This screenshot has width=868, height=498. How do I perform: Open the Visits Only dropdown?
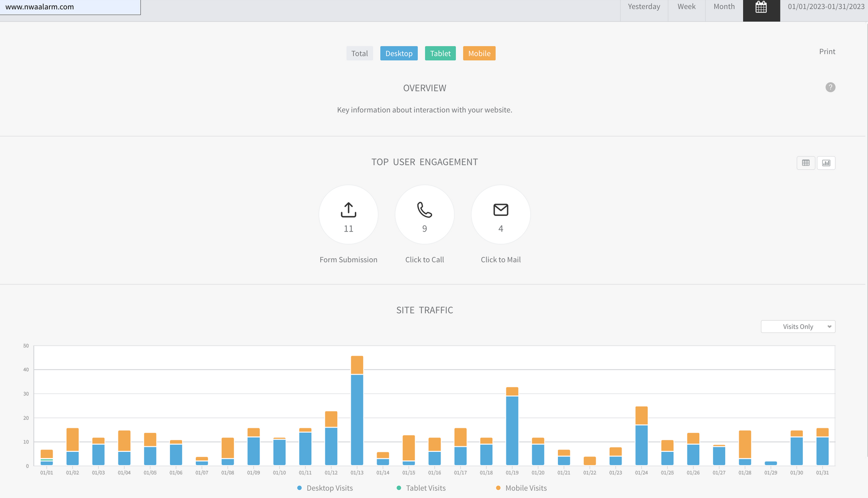[x=797, y=327]
